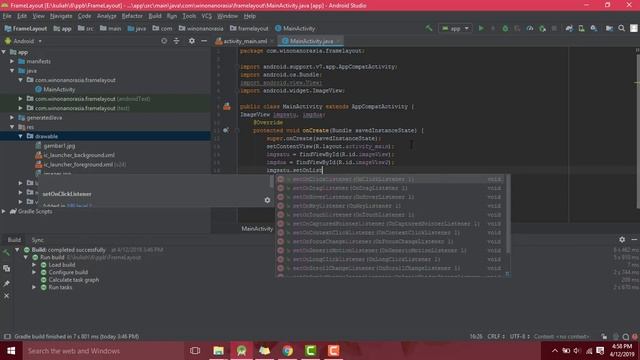The image size is (640, 360).
Task: Expand the generatedJava folder
Action: point(12,118)
